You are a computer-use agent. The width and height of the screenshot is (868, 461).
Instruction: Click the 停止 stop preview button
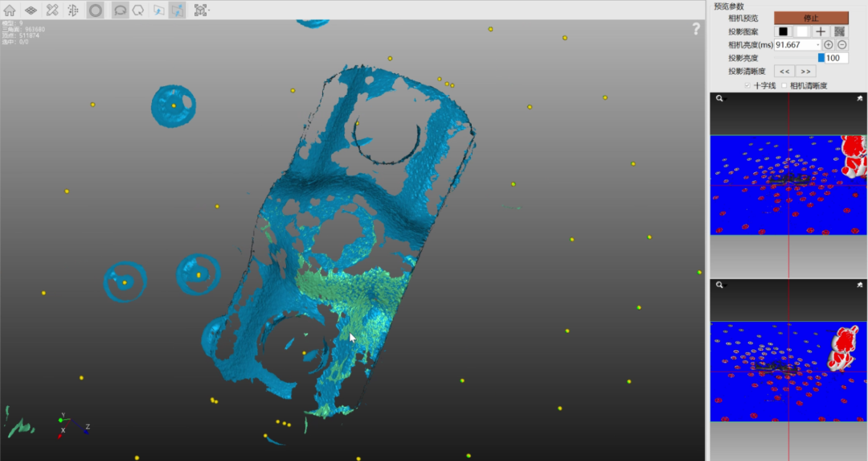[x=811, y=19]
